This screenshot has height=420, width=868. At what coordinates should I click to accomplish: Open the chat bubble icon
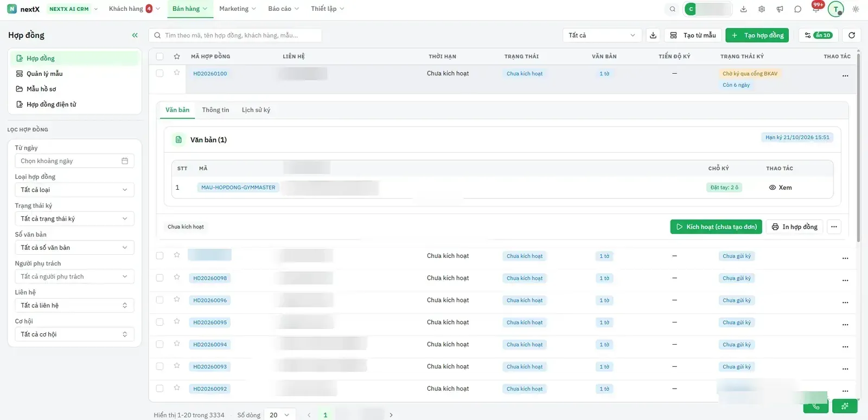797,9
